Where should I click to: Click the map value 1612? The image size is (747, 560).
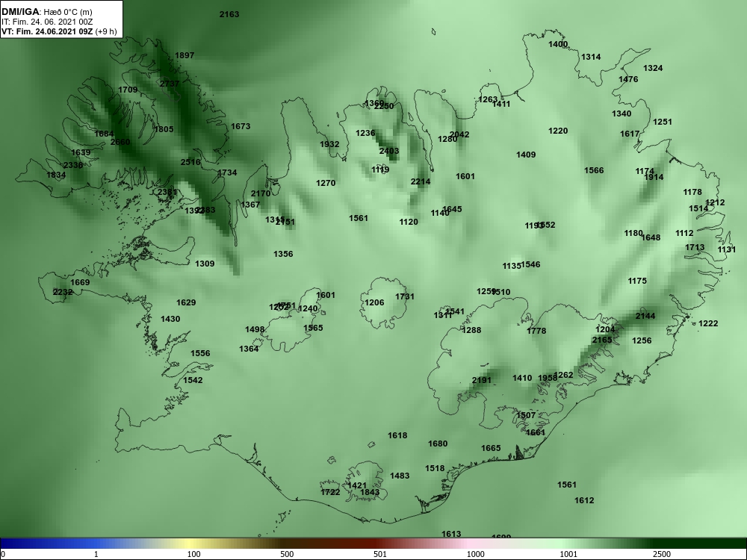point(585,500)
